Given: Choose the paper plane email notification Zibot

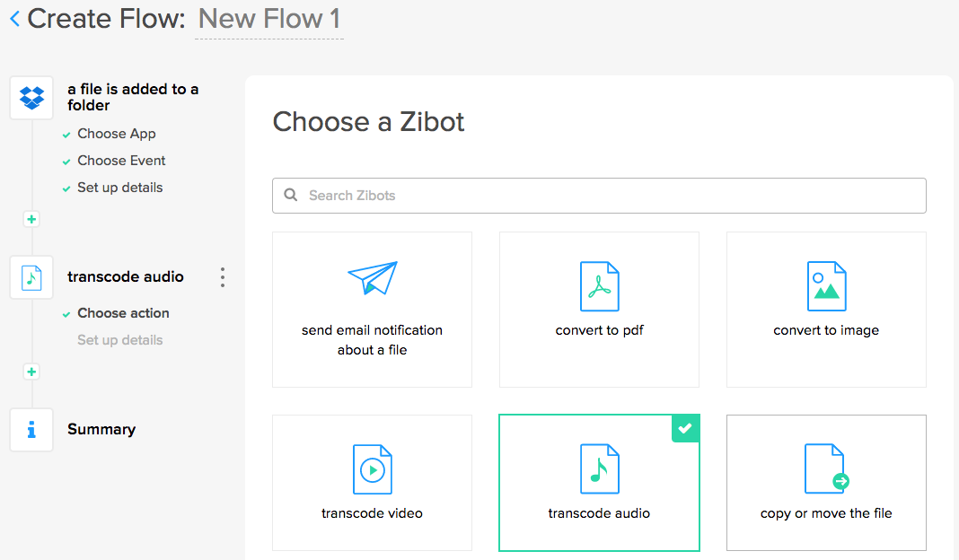Looking at the screenshot, I should [x=372, y=277].
